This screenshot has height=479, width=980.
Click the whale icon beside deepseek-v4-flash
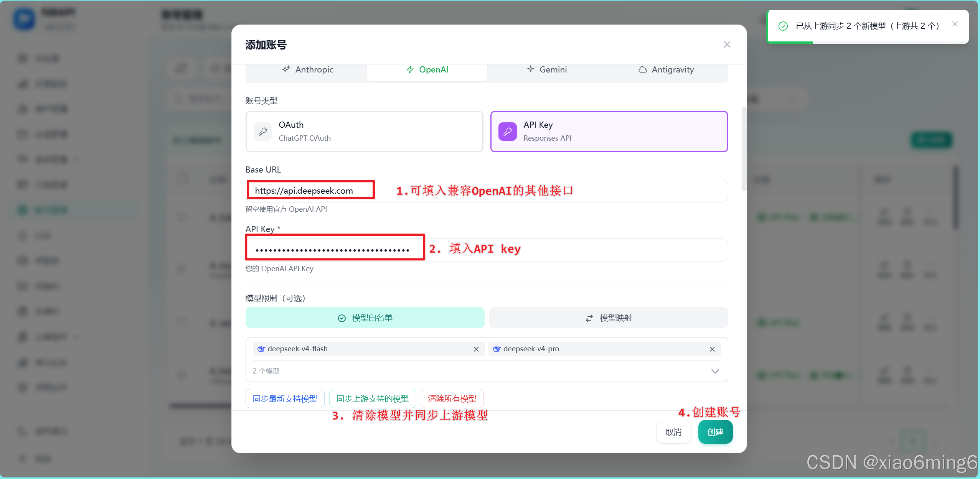261,349
